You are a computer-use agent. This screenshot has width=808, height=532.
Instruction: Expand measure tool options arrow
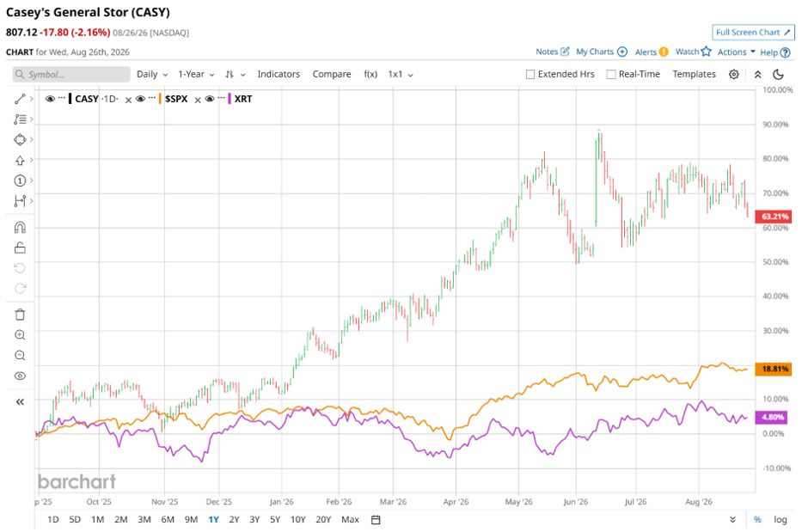tap(32, 201)
